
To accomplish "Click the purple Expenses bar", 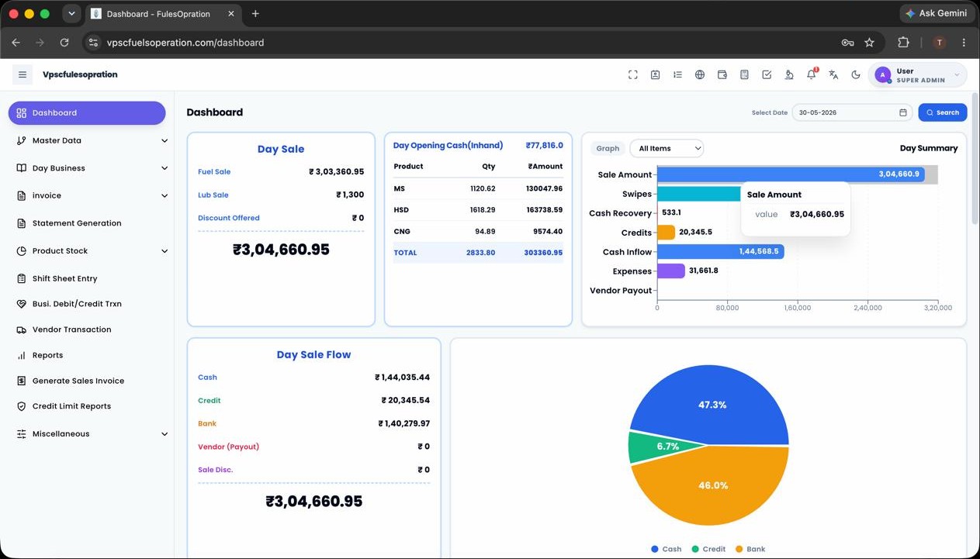I will (x=671, y=271).
